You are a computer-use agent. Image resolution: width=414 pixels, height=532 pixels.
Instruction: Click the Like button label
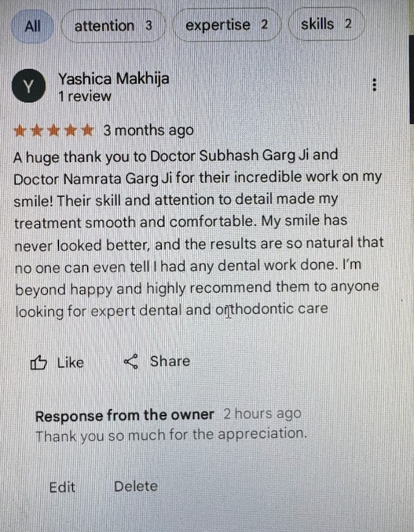point(70,363)
